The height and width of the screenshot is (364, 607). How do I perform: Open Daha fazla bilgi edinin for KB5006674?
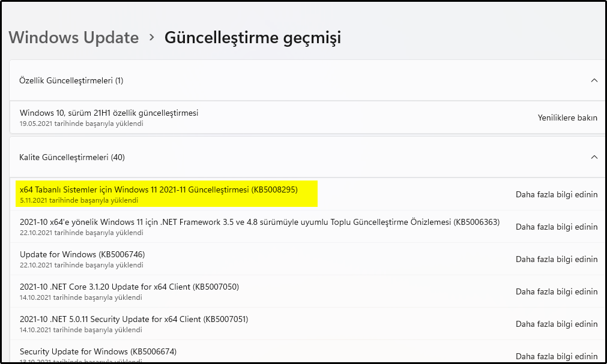(x=557, y=356)
